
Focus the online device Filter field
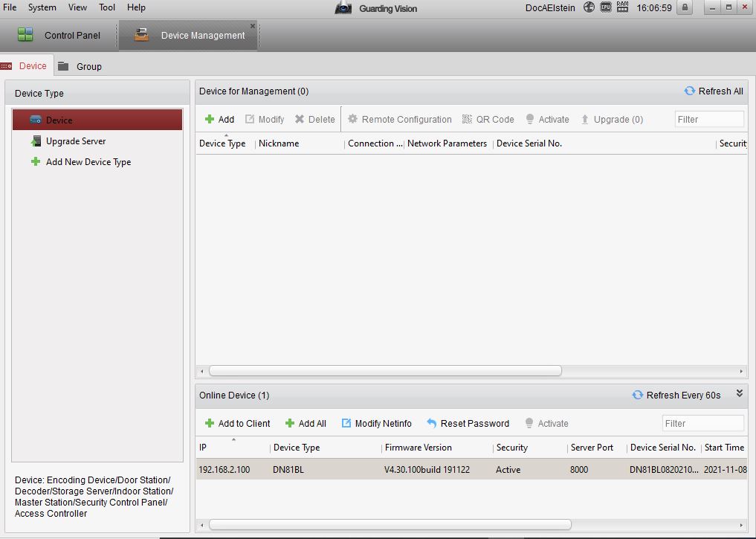703,423
